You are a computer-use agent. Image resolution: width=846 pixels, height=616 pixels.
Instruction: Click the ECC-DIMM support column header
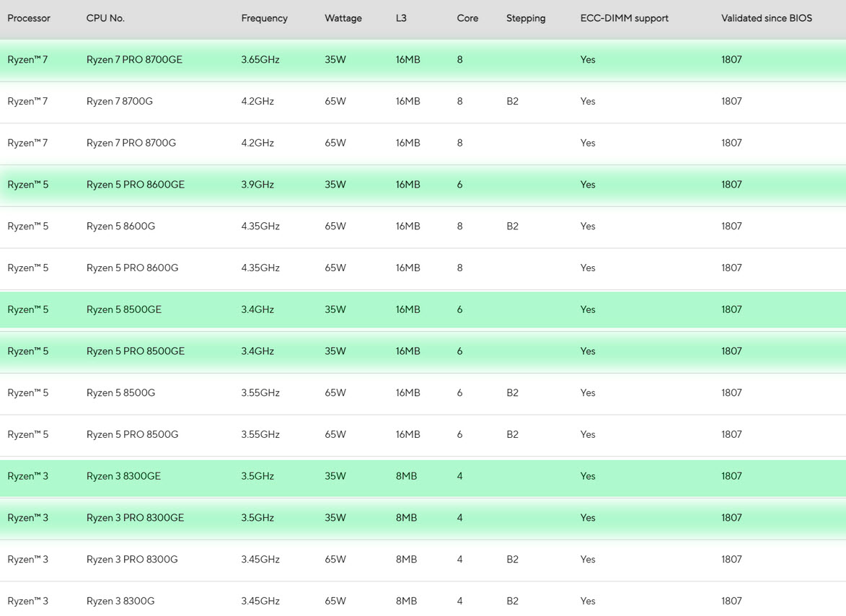tap(624, 18)
